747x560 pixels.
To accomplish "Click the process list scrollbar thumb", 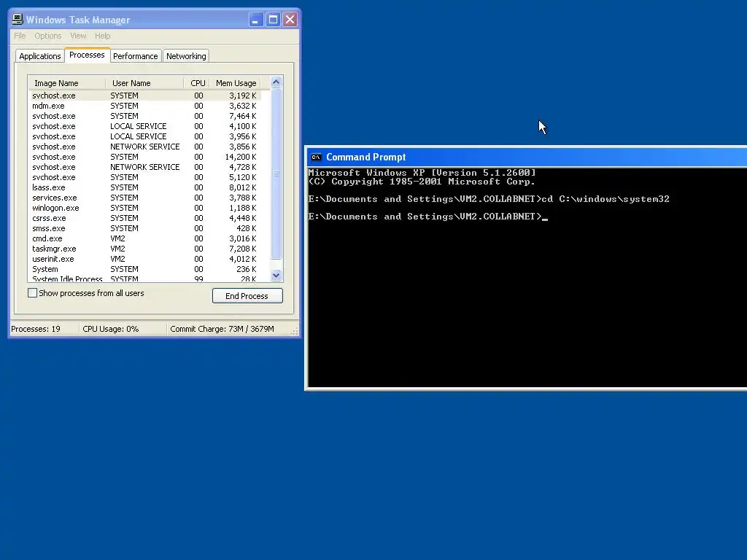I will (x=276, y=174).
